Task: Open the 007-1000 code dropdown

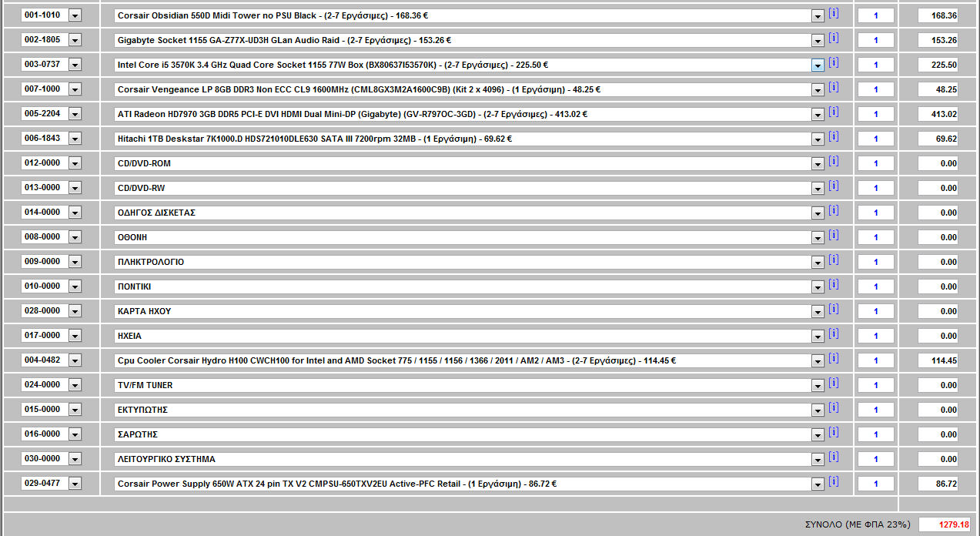Action: coord(75,89)
